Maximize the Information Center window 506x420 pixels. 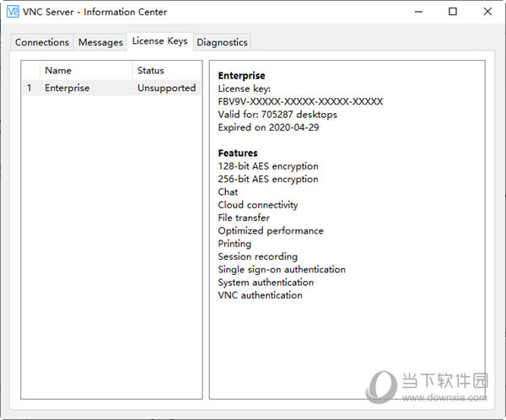(453, 12)
